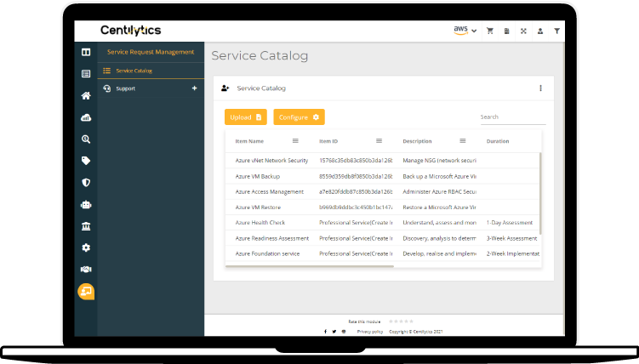
Task: Open the magnifier search insights icon
Action: tap(86, 139)
